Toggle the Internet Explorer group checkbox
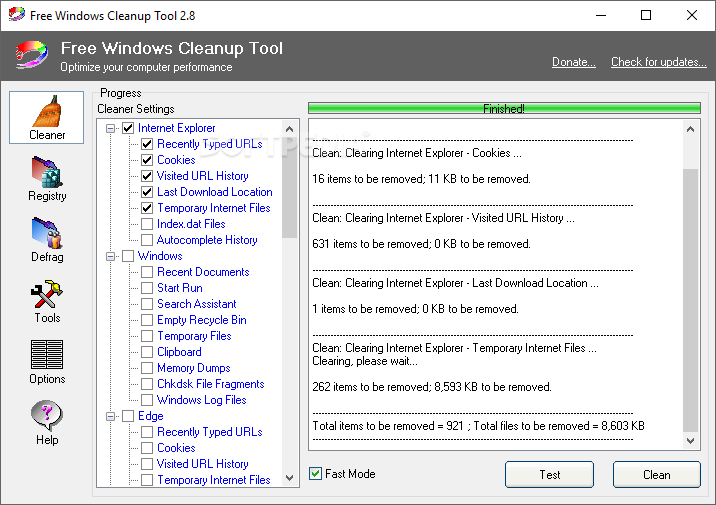 click(128, 128)
